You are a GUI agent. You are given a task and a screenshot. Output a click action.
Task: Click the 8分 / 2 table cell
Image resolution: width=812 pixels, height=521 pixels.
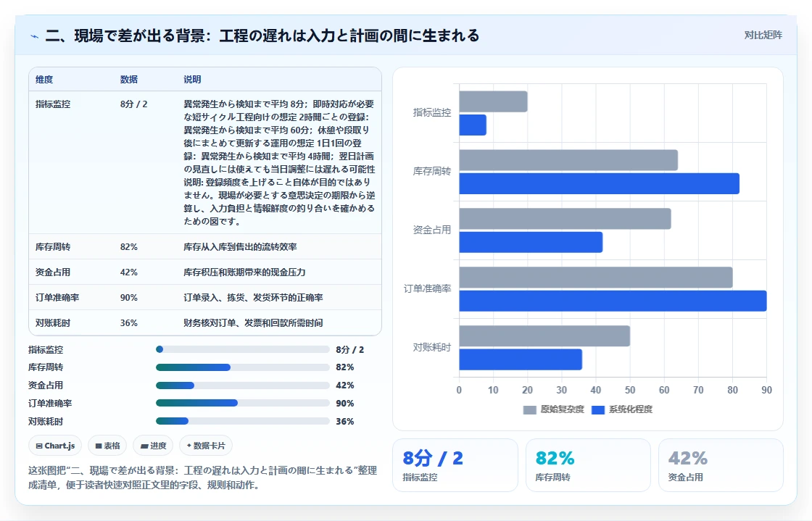coord(133,104)
